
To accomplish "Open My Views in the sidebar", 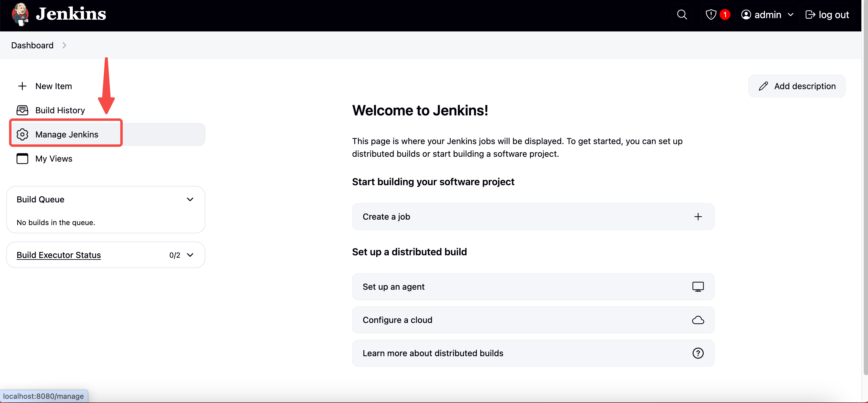I will coord(106,159).
